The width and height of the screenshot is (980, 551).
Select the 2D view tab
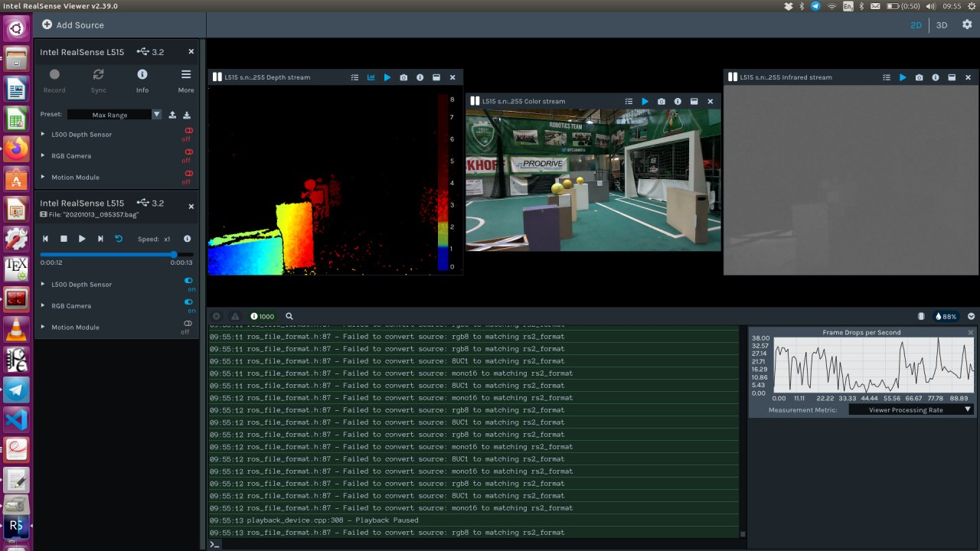(x=916, y=24)
